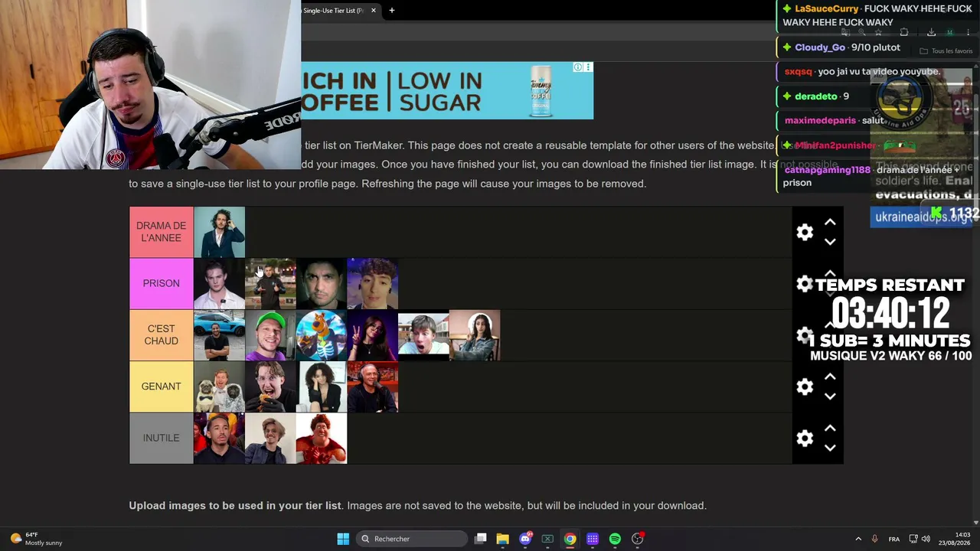Click the Rechercher taskbar search box

413,539
